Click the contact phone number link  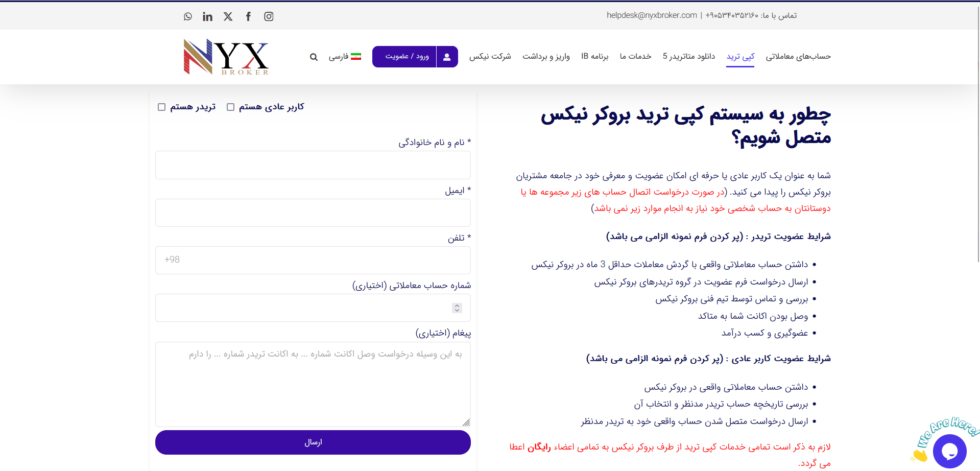(732, 15)
